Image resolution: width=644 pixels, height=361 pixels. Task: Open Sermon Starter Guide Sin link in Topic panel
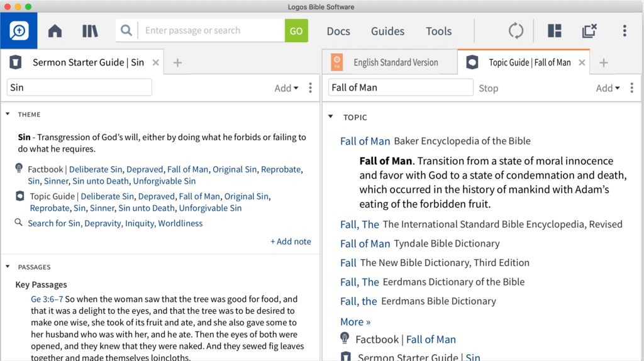pyautogui.click(x=473, y=357)
